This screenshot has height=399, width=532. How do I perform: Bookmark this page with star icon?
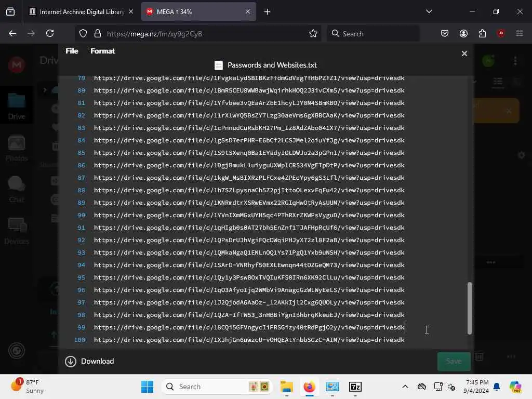pos(313,34)
